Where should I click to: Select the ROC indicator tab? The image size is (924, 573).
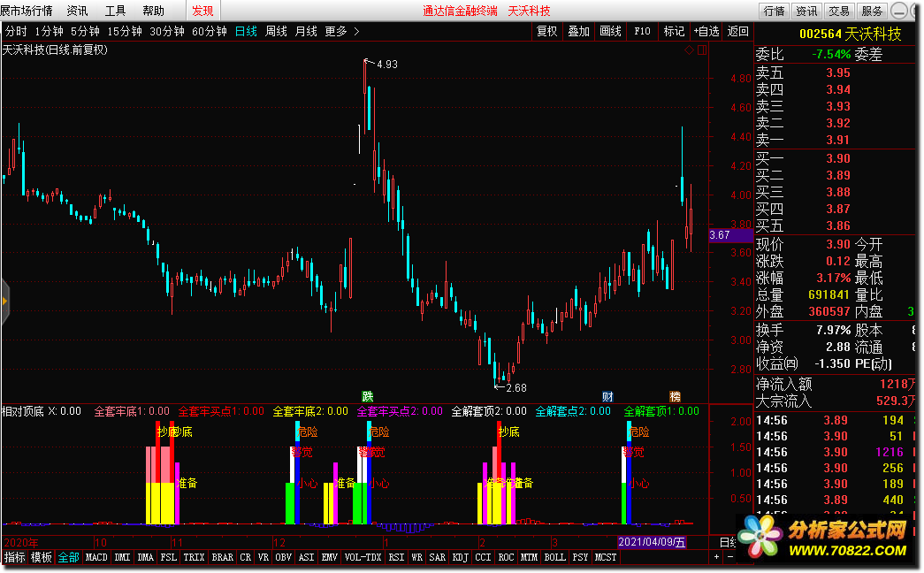click(506, 557)
